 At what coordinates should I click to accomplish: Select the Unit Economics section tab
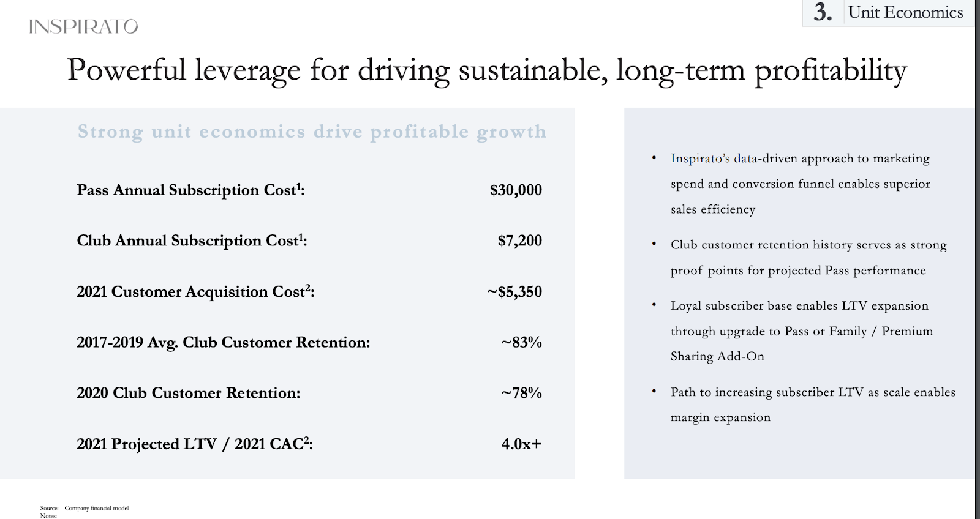(x=905, y=12)
